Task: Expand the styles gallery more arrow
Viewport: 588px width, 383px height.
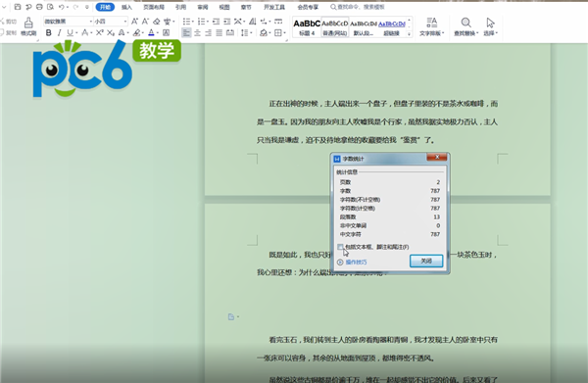Action: point(409,34)
